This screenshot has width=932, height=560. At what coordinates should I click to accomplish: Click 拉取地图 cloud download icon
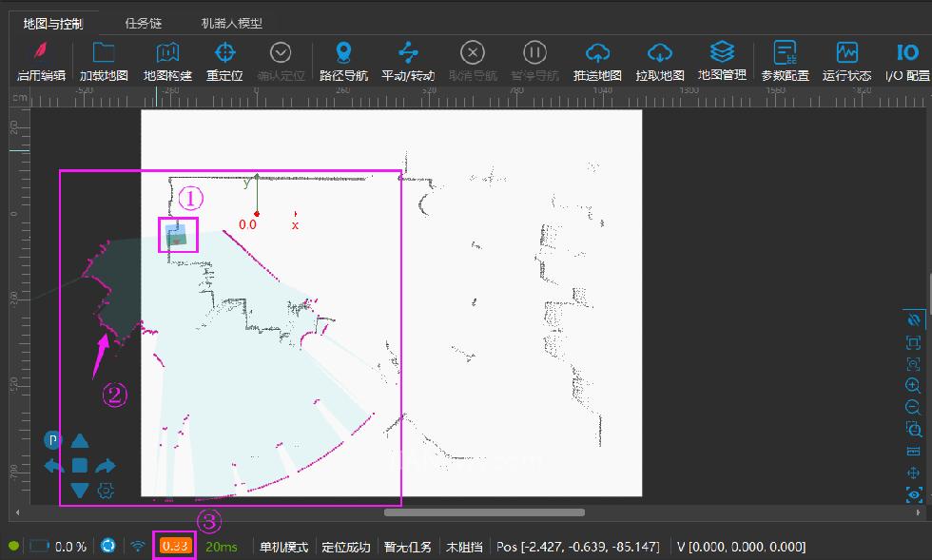(x=660, y=53)
